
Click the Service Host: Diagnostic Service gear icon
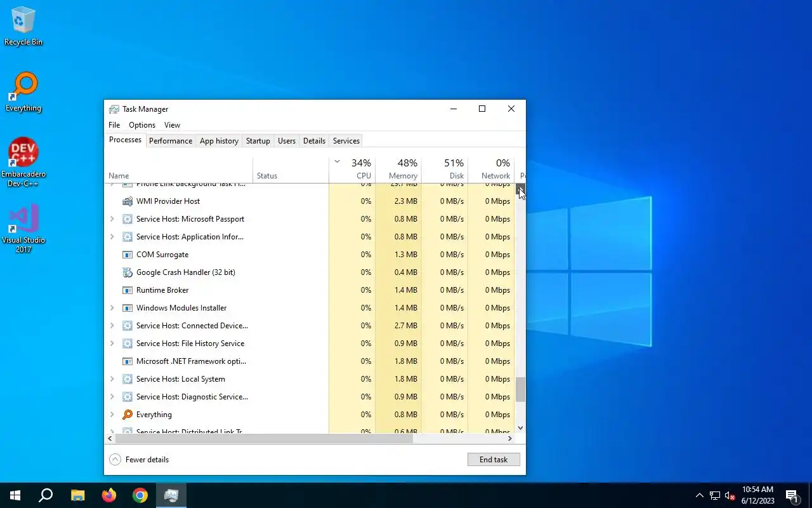127,397
